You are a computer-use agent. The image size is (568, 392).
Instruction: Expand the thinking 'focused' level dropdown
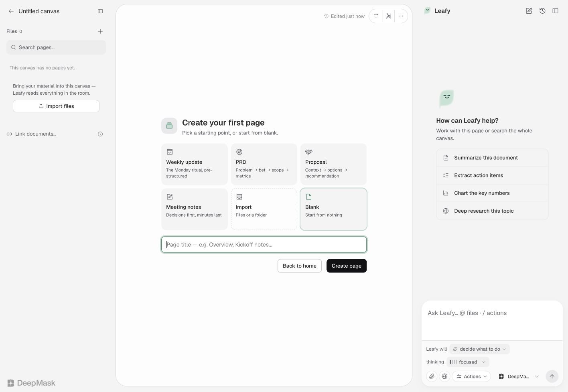468,362
